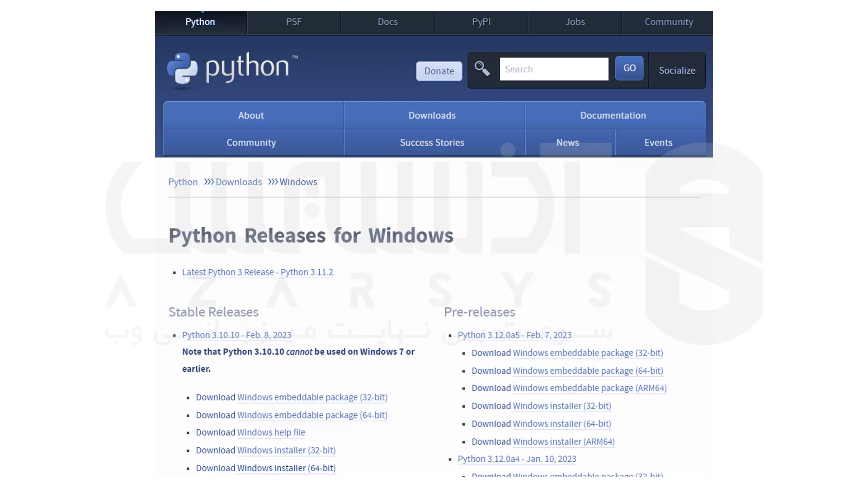
Task: Click the Python logo
Action: 231,69
